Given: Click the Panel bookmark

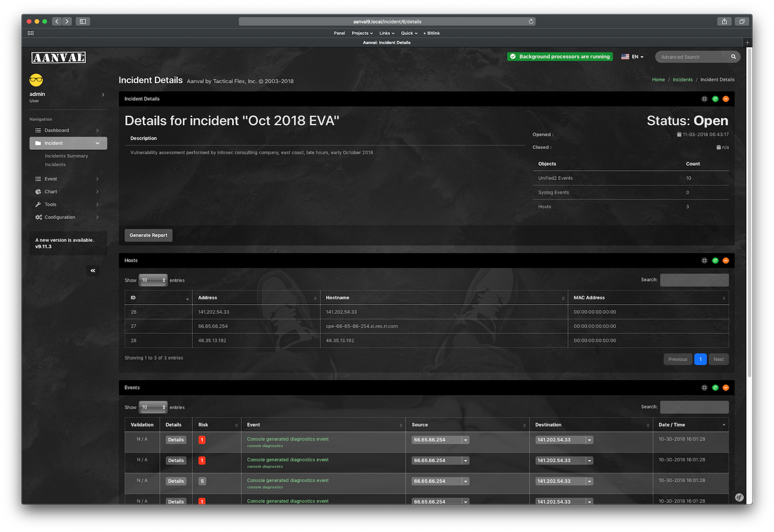Looking at the screenshot, I should click(x=339, y=33).
